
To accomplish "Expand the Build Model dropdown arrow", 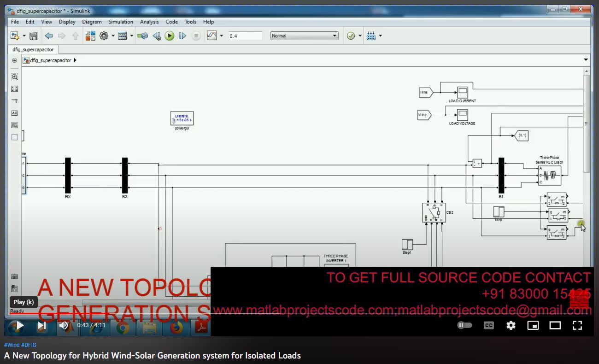I will (381, 36).
